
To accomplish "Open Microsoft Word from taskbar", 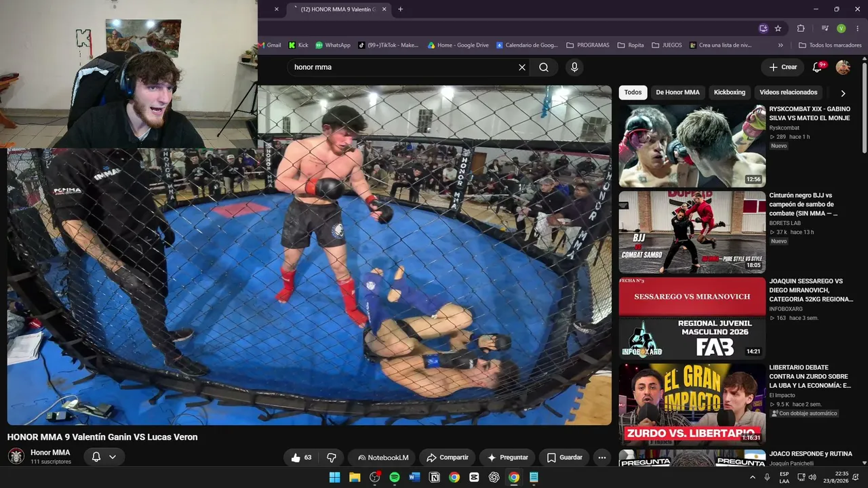I will click(414, 477).
